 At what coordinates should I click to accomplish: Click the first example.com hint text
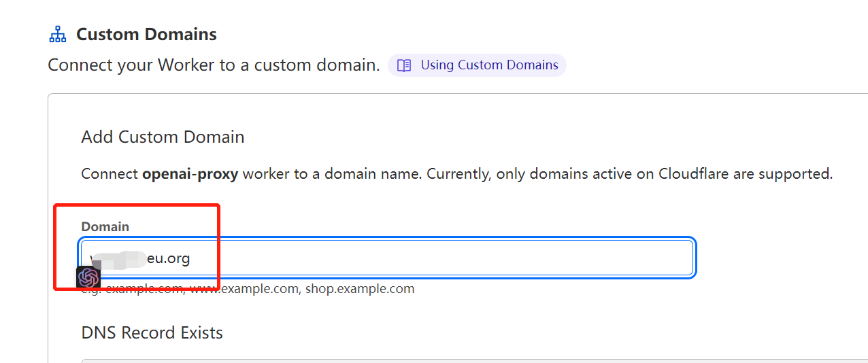click(x=144, y=289)
